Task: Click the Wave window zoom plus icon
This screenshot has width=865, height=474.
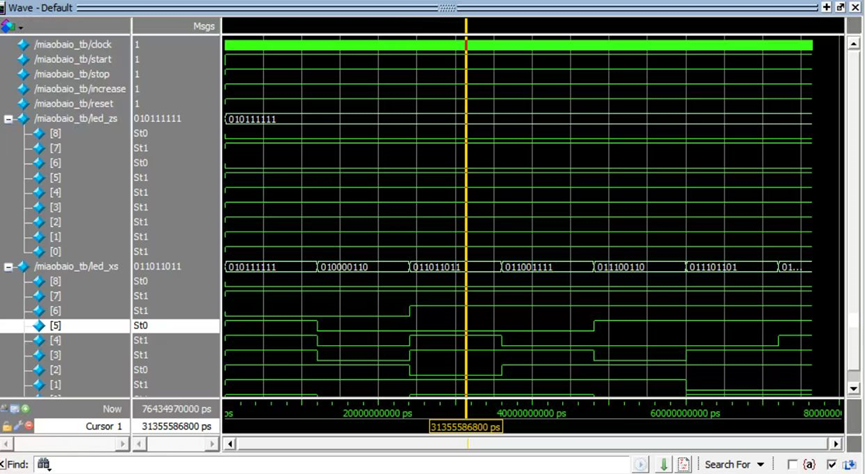Action: [826, 7]
